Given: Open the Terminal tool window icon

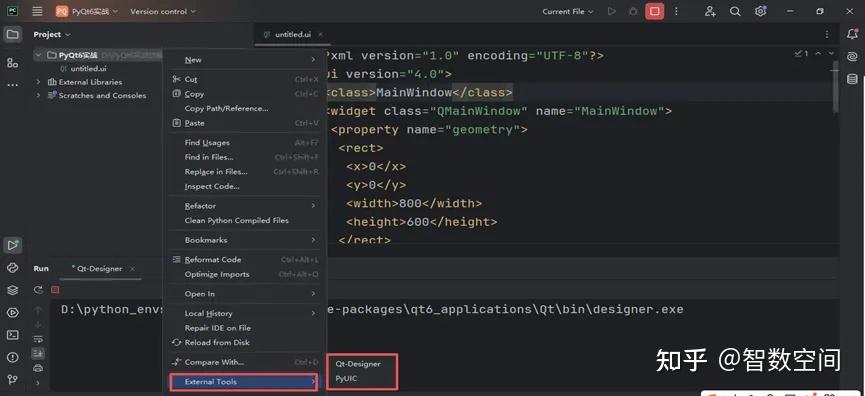Looking at the screenshot, I should tap(12, 335).
